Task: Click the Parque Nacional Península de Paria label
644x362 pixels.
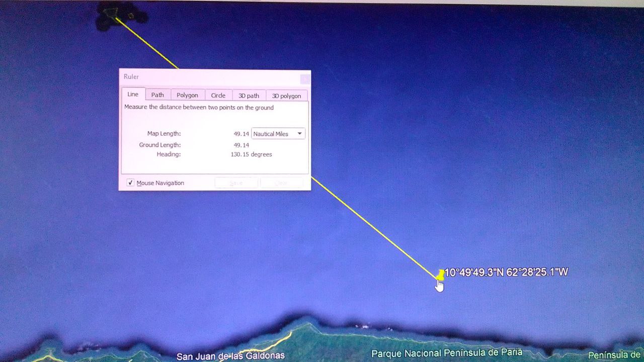Action: click(447, 353)
